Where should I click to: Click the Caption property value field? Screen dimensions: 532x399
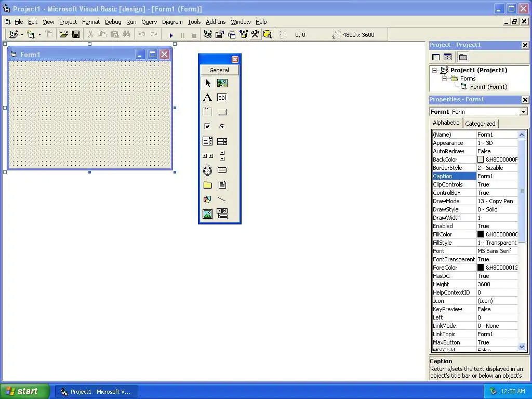(x=497, y=176)
